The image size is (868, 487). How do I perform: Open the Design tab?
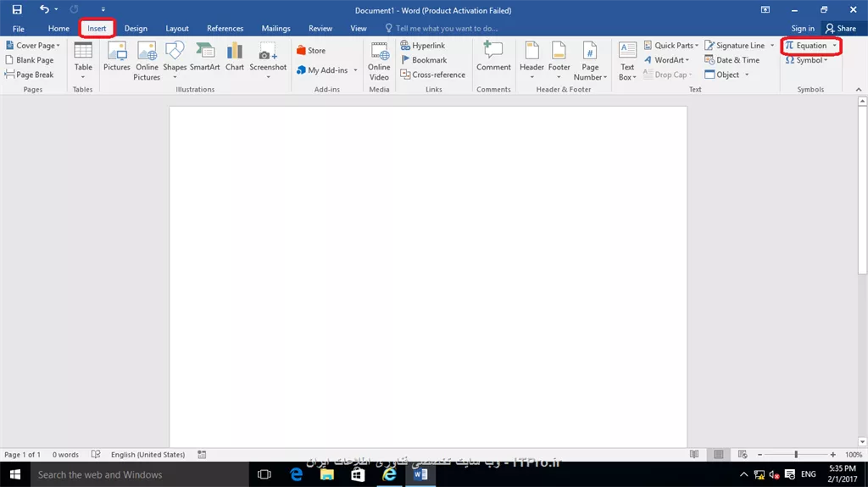coord(136,28)
